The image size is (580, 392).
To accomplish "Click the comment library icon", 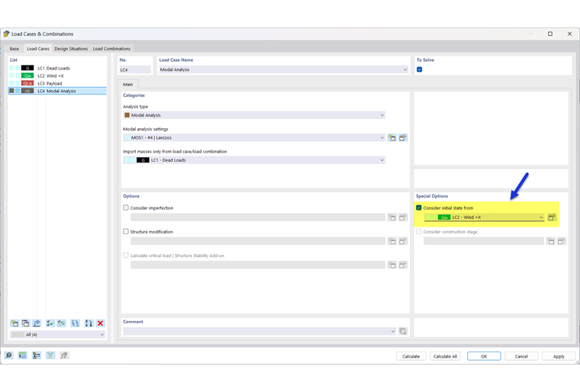I will click(403, 331).
